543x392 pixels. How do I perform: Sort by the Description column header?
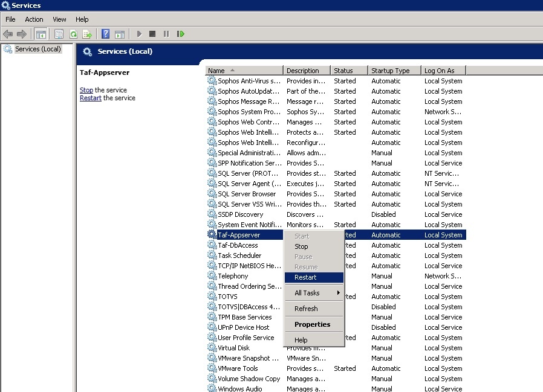coord(307,71)
